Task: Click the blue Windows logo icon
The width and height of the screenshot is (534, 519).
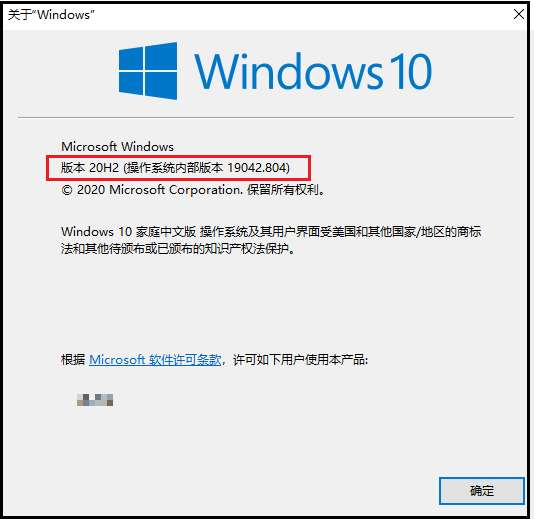Action: click(x=148, y=71)
